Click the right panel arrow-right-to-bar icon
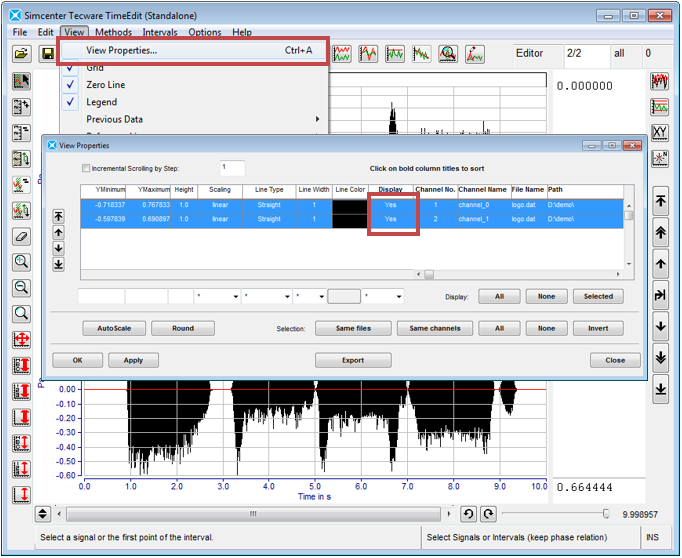Viewport: 682px width, 558px height. point(660,295)
